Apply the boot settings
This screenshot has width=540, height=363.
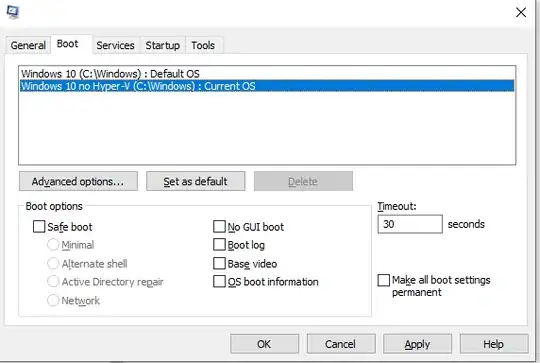pyautogui.click(x=417, y=344)
